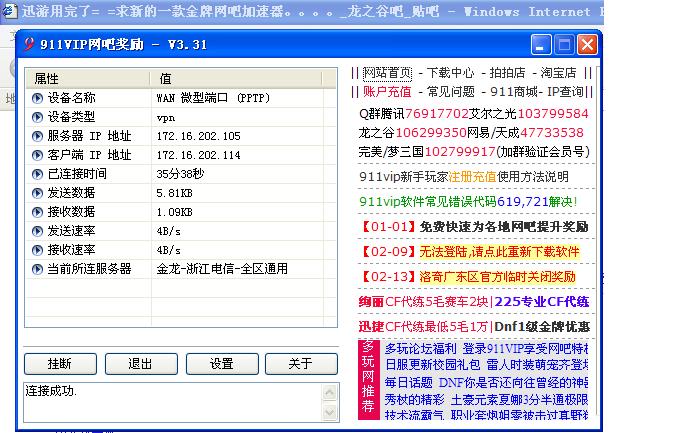Select the 35分38秒 connection time value

pos(180,174)
